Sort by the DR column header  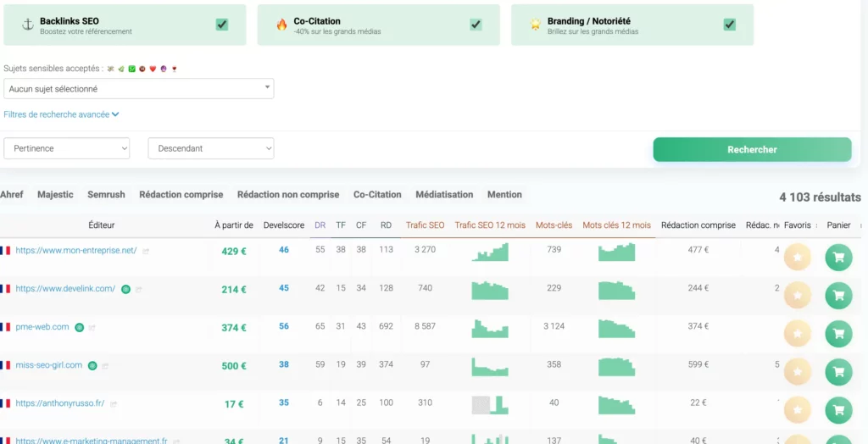tap(320, 225)
